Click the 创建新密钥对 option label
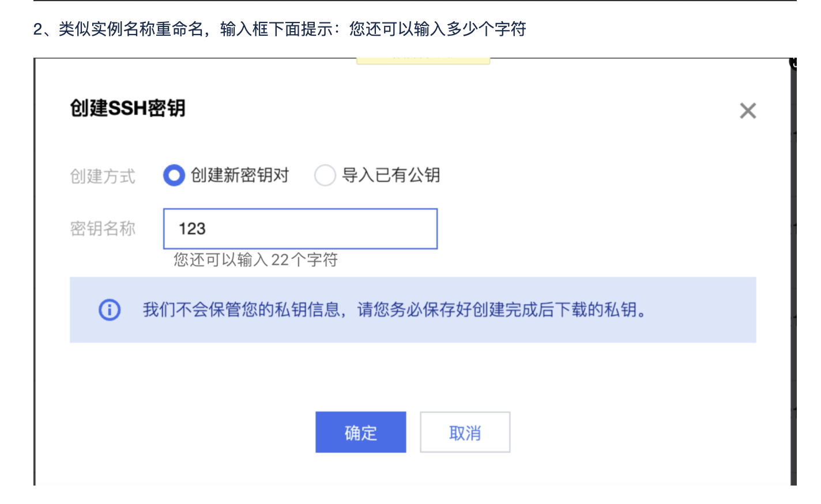This screenshot has width=821, height=504. 240,175
